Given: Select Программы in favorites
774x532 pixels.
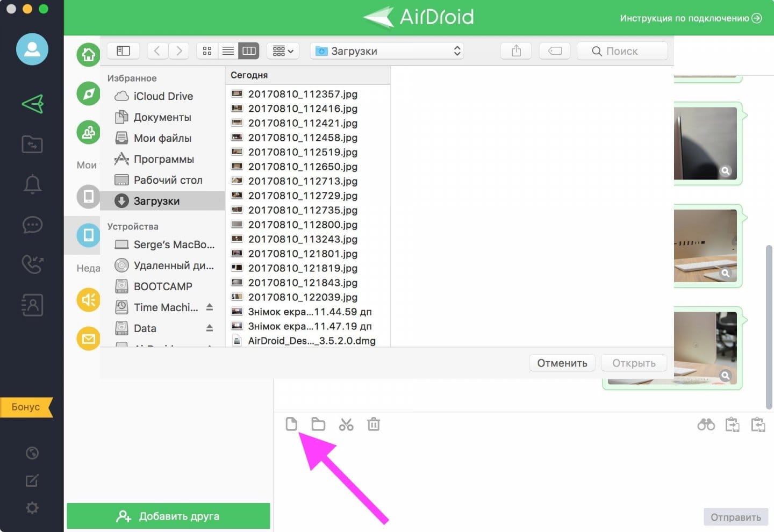Looking at the screenshot, I should click(x=162, y=159).
